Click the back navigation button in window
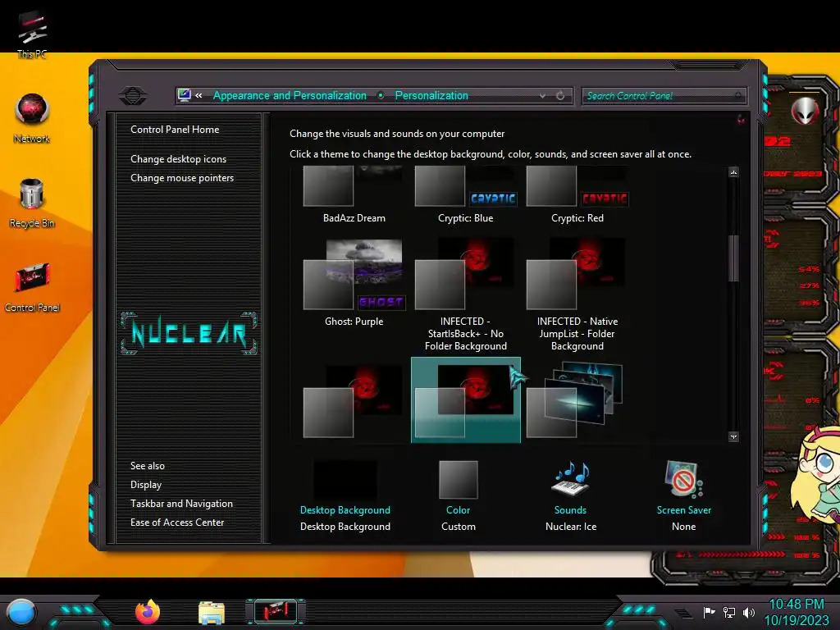The width and height of the screenshot is (840, 630). [x=133, y=96]
